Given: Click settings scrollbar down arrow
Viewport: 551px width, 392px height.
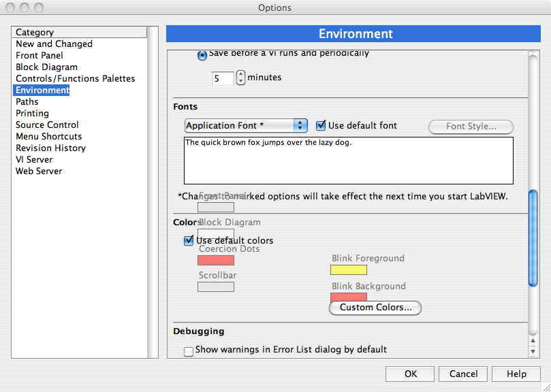Looking at the screenshot, I should point(533,351).
